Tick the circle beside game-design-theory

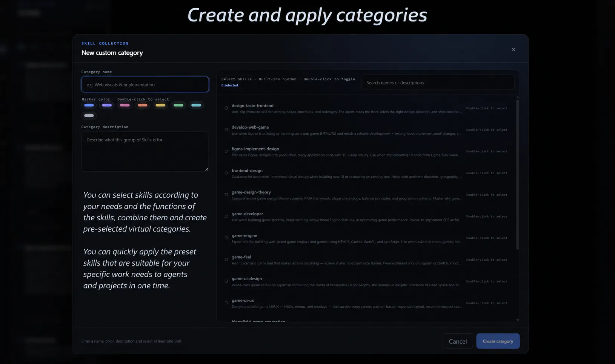[x=226, y=195]
